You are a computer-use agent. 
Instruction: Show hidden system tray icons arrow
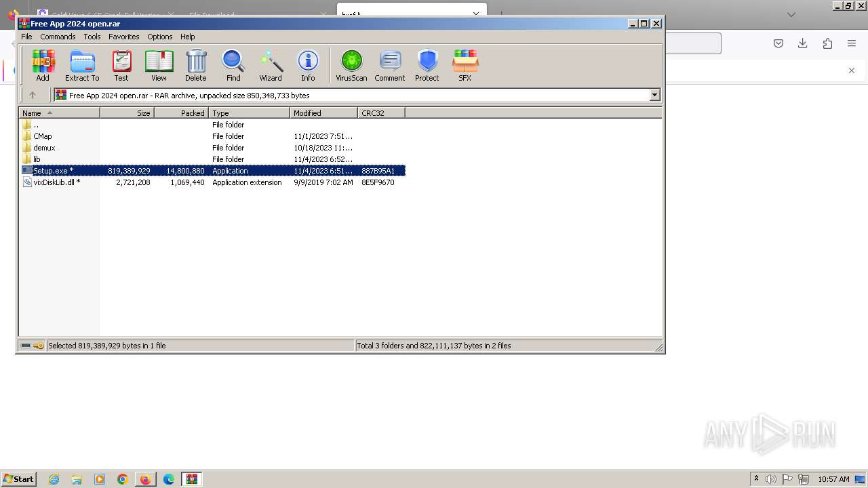click(x=756, y=479)
